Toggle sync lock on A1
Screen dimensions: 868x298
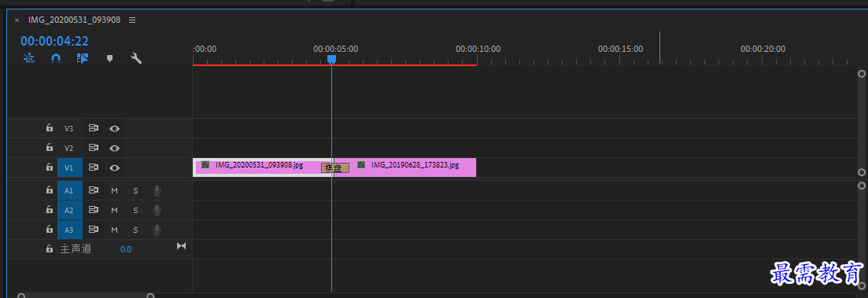[94, 190]
